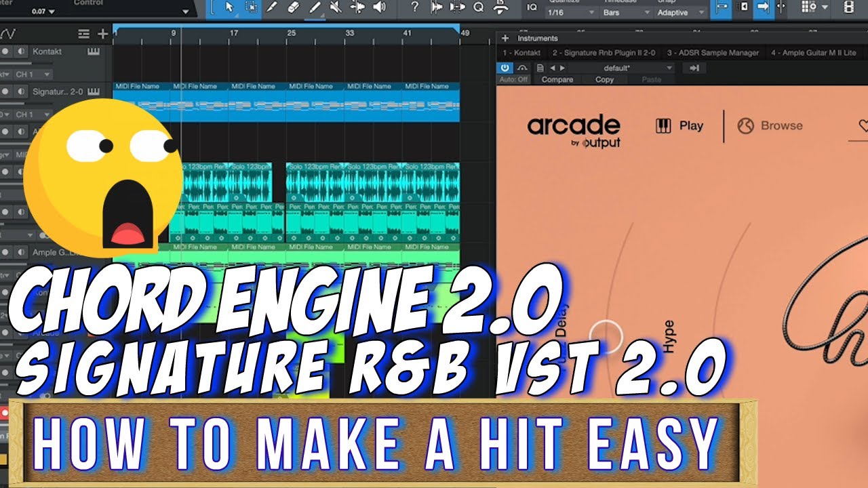The height and width of the screenshot is (488, 868).
Task: Select first MIDI File Name clip on Signatur track
Action: tap(142, 102)
